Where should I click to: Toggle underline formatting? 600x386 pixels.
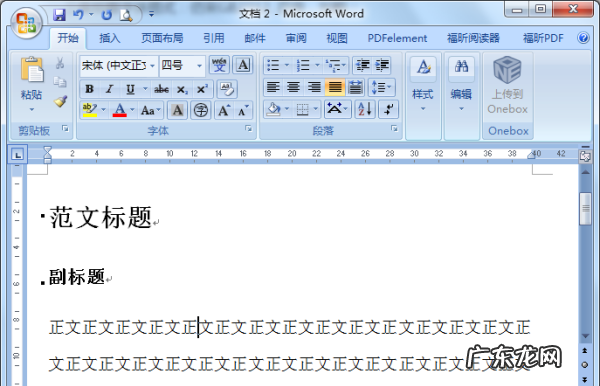point(130,89)
